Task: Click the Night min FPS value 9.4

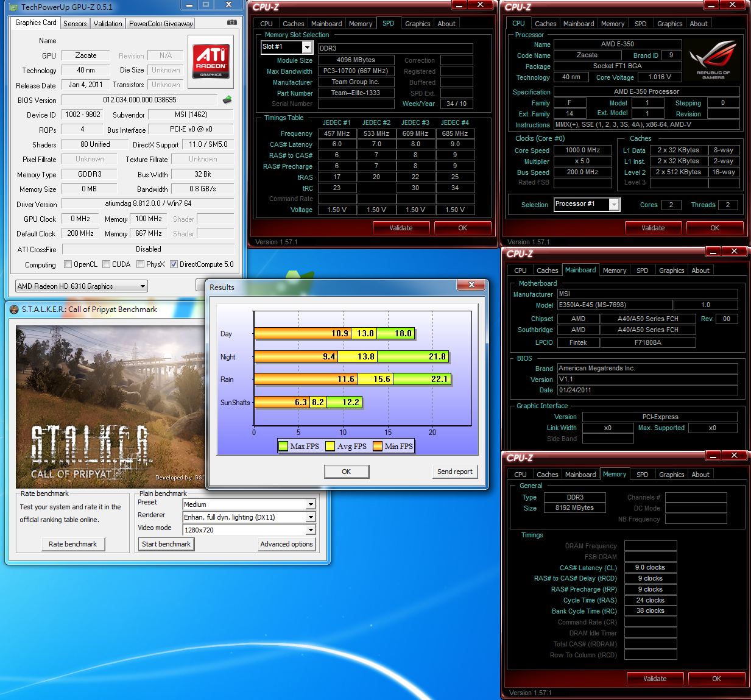Action: 329,357
